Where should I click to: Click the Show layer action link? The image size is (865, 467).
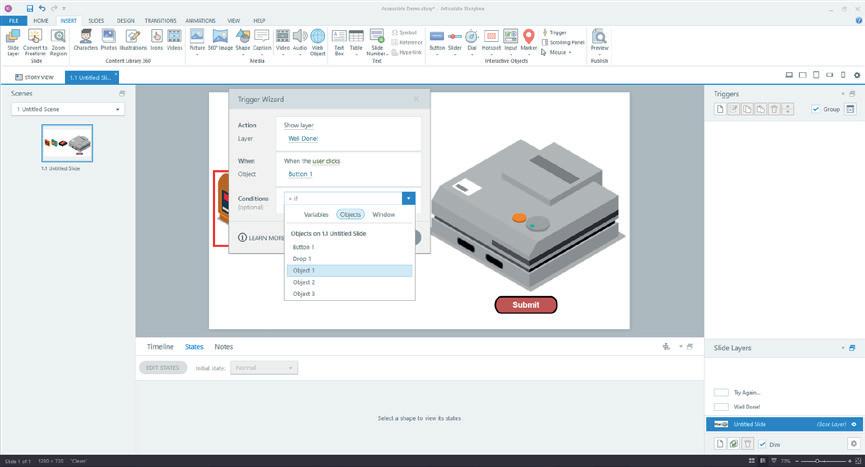298,125
